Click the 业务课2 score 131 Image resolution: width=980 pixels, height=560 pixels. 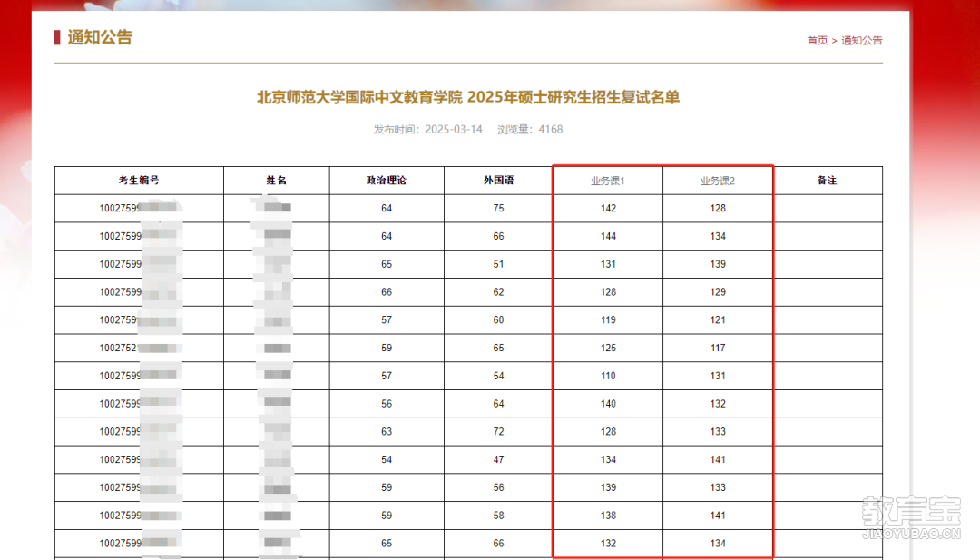718,376
